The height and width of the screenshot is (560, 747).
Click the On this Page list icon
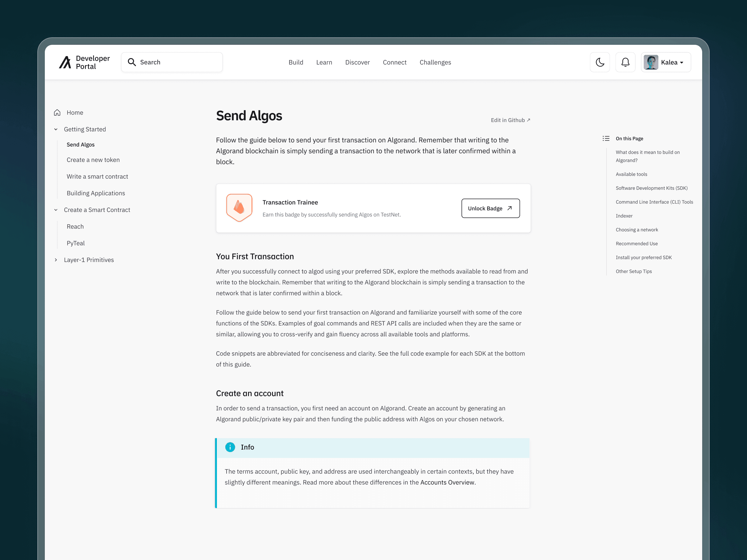(606, 138)
